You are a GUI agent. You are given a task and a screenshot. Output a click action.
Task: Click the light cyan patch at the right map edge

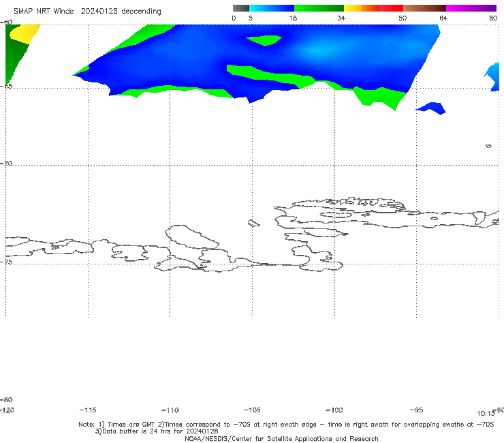point(492,76)
